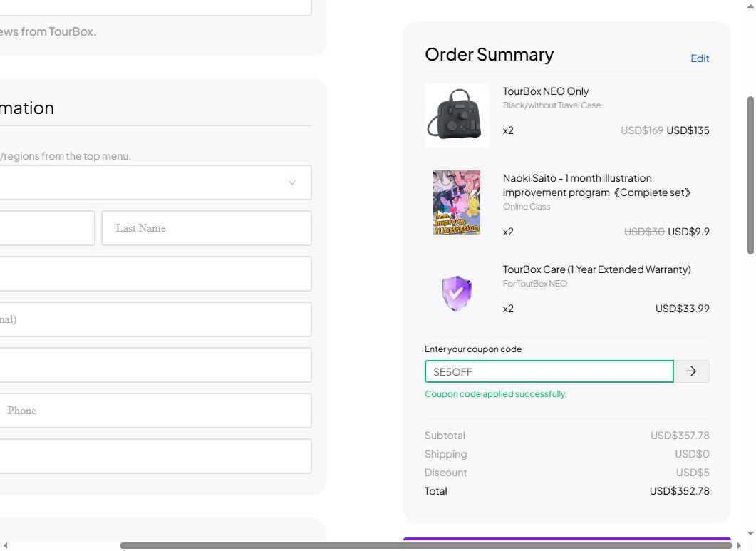
Task: Click TourBox Care (1 Year Extended Warranty) title
Action: pyautogui.click(x=596, y=269)
